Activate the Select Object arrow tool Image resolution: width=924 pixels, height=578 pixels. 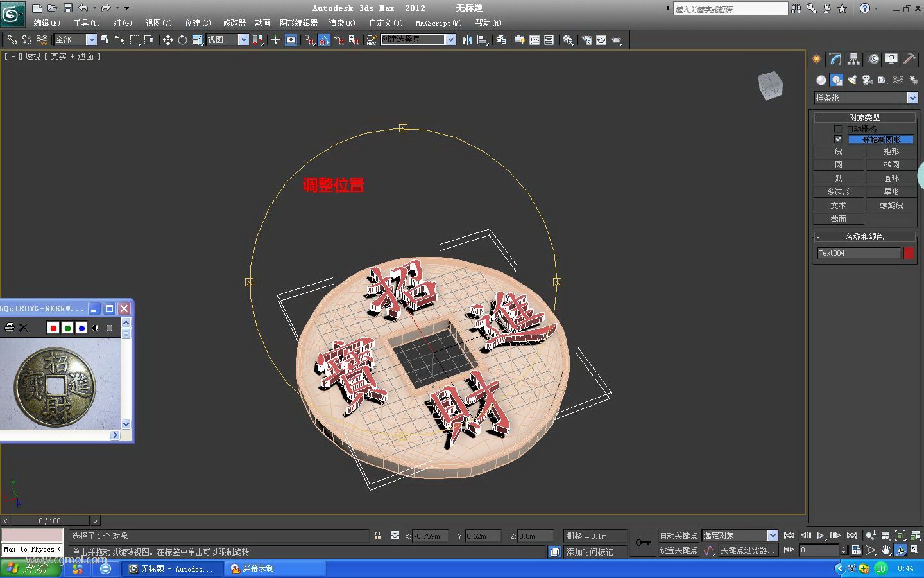pyautogui.click(x=105, y=40)
